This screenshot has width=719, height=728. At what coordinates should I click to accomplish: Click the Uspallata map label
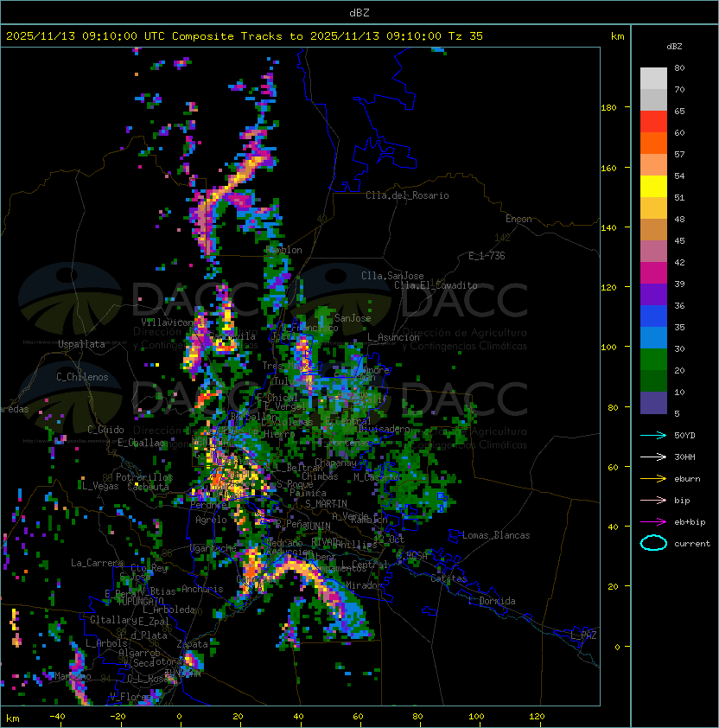pyautogui.click(x=81, y=344)
